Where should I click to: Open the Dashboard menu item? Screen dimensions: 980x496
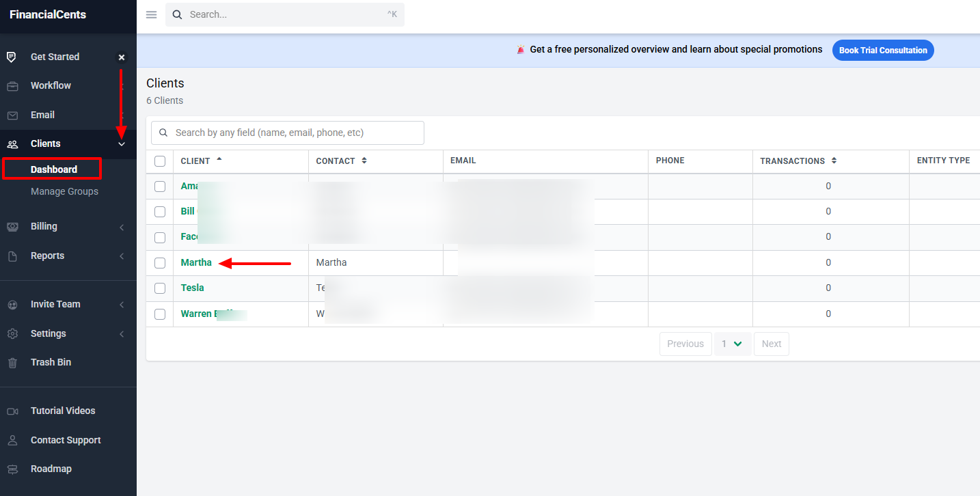[x=52, y=168]
